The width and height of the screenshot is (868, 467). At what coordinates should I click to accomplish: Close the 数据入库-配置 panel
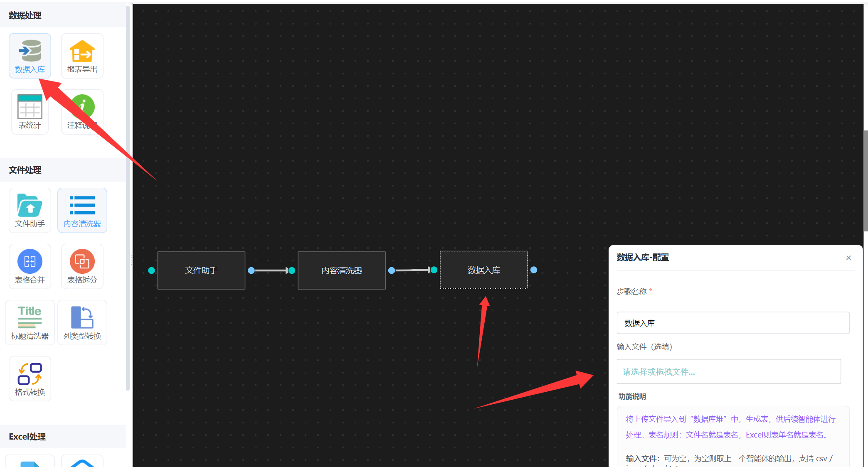(x=848, y=258)
